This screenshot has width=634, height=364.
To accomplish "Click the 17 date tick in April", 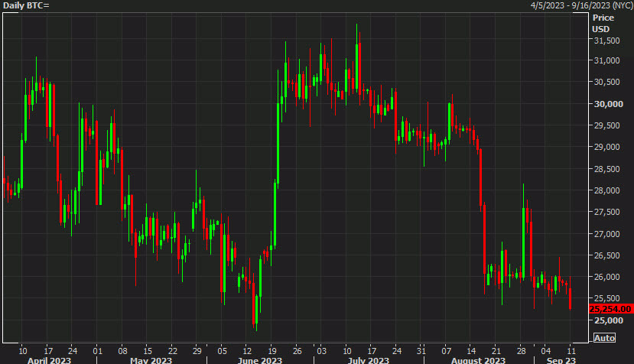I will pos(48,351).
